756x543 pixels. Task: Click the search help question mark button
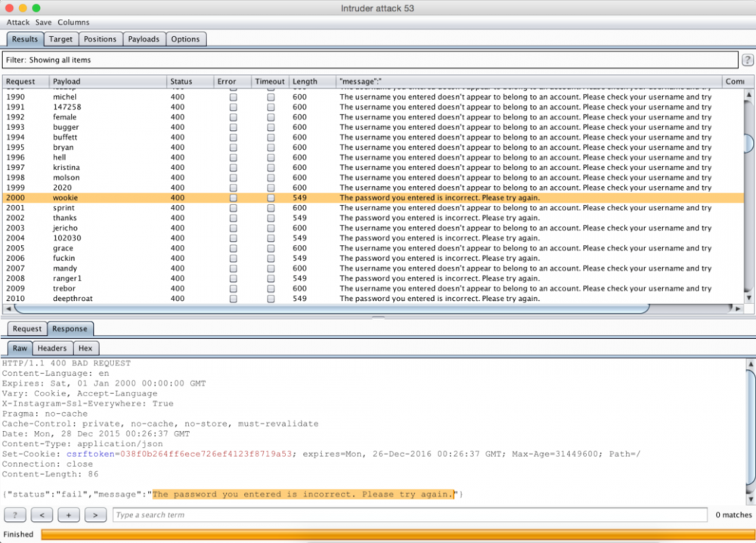click(x=15, y=515)
